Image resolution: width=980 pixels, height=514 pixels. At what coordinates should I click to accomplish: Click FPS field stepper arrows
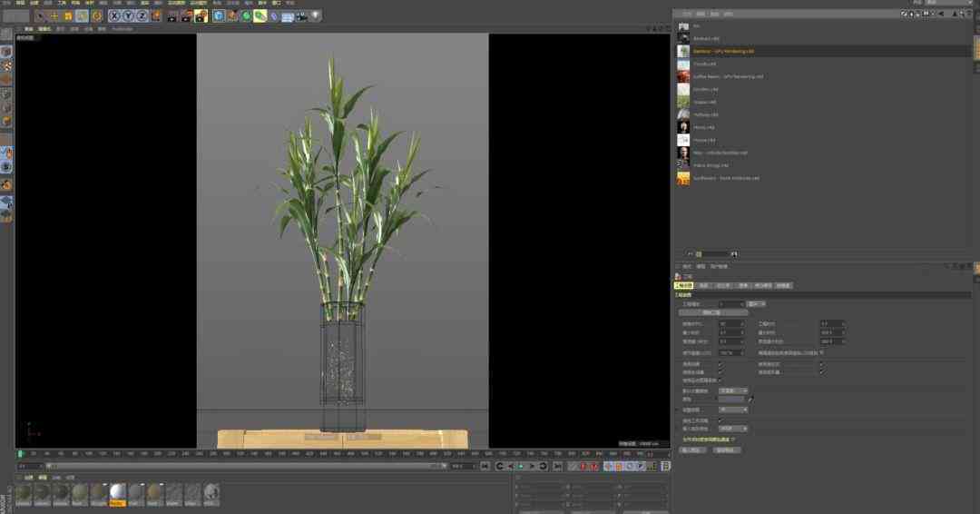(742, 324)
